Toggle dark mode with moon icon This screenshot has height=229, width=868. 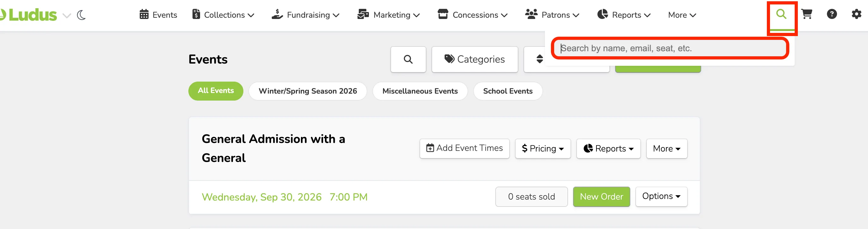(x=81, y=15)
